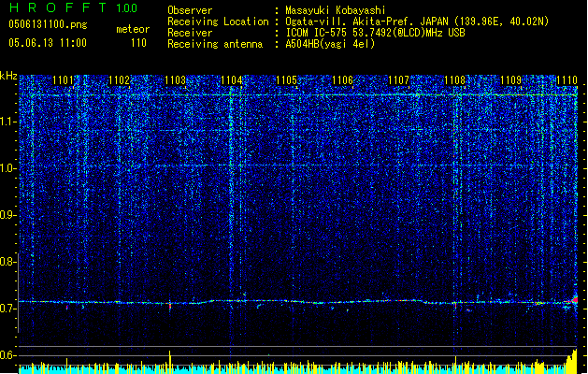Click the 1107 time marker
This screenshot has width=588, height=374.
[399, 80]
